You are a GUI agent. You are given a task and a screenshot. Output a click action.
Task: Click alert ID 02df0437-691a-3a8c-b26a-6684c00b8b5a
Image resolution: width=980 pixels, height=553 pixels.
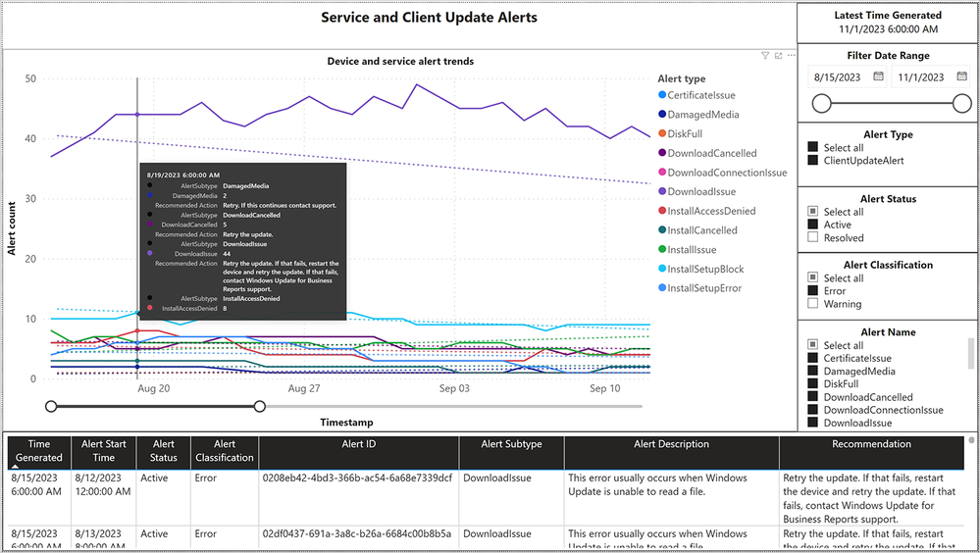coord(357,534)
